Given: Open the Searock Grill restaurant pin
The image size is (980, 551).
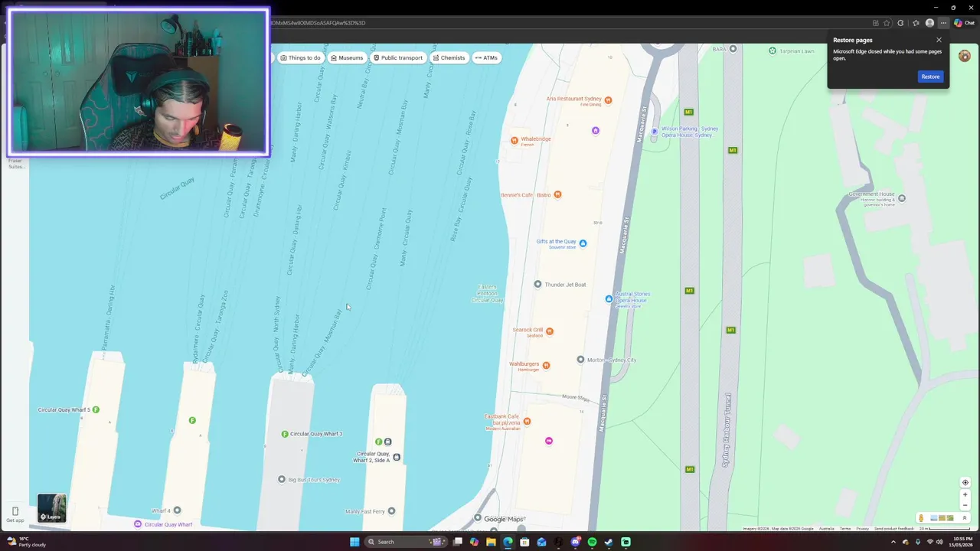Looking at the screenshot, I should click(x=549, y=331).
